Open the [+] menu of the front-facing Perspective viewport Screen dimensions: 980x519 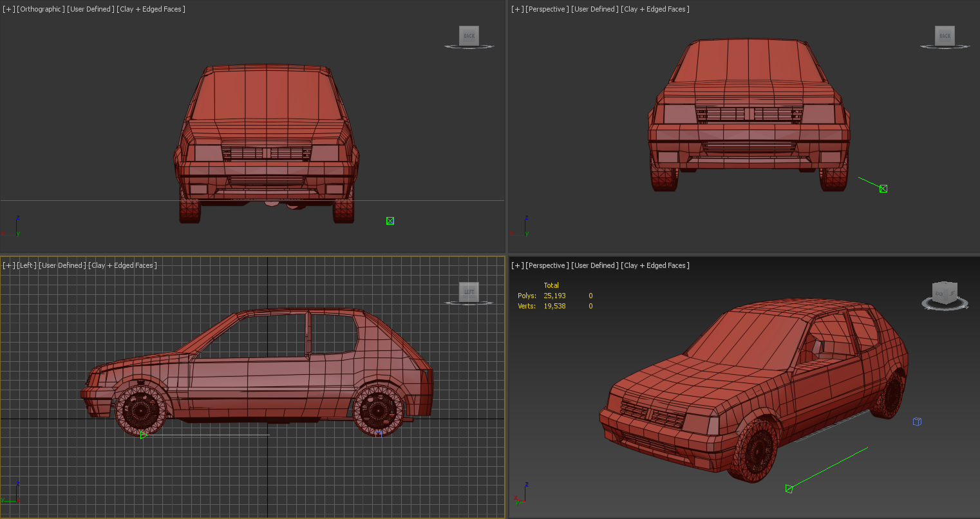[x=518, y=9]
